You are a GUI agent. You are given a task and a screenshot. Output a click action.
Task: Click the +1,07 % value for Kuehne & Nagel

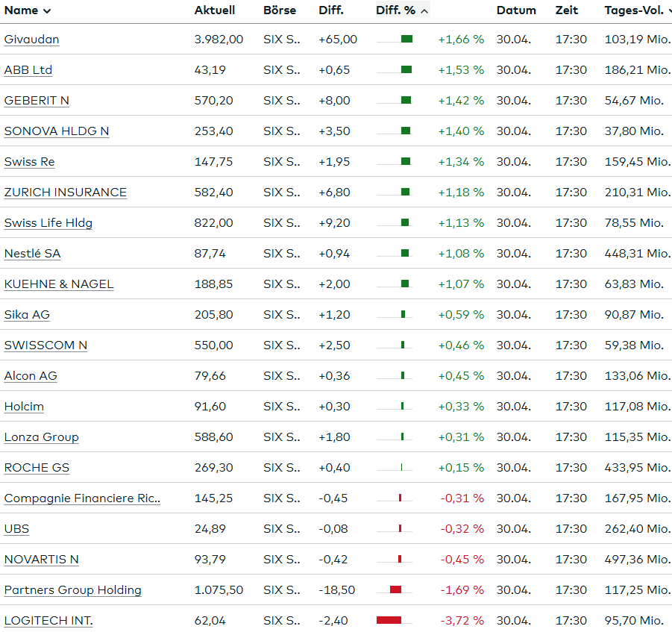coord(461,284)
